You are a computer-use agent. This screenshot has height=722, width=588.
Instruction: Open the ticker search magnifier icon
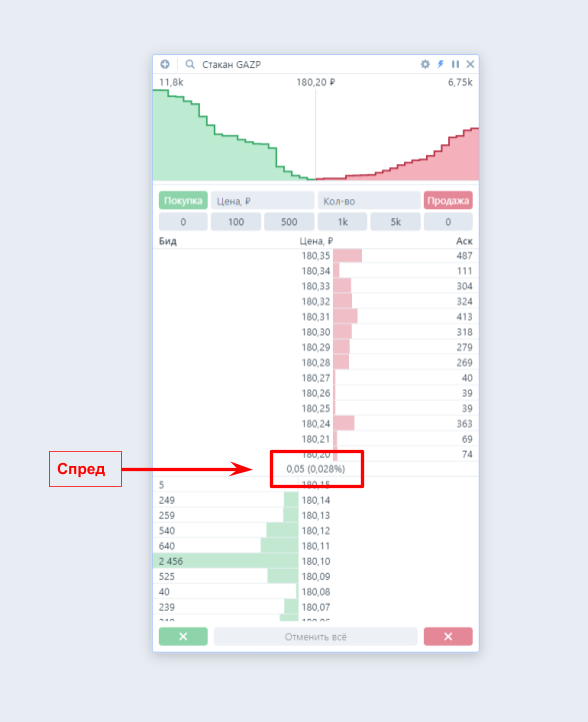pyautogui.click(x=190, y=64)
